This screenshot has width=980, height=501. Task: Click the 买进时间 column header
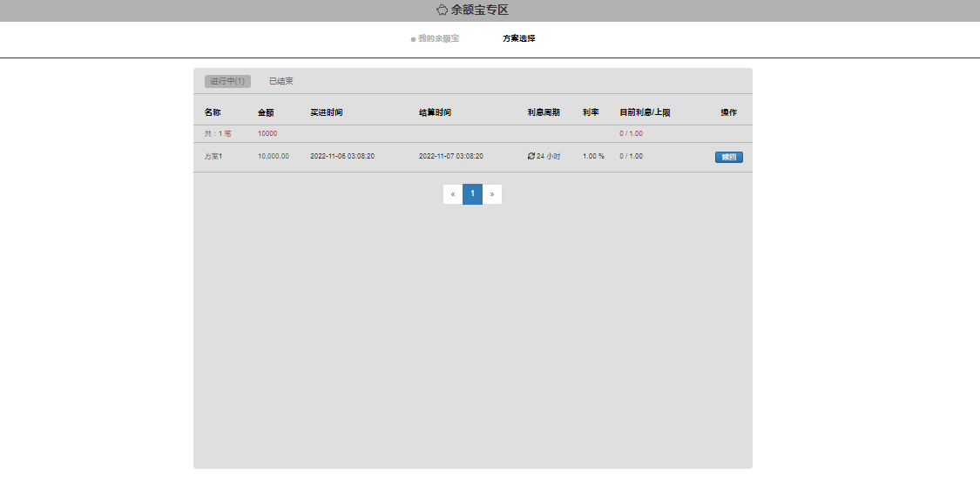click(x=326, y=112)
